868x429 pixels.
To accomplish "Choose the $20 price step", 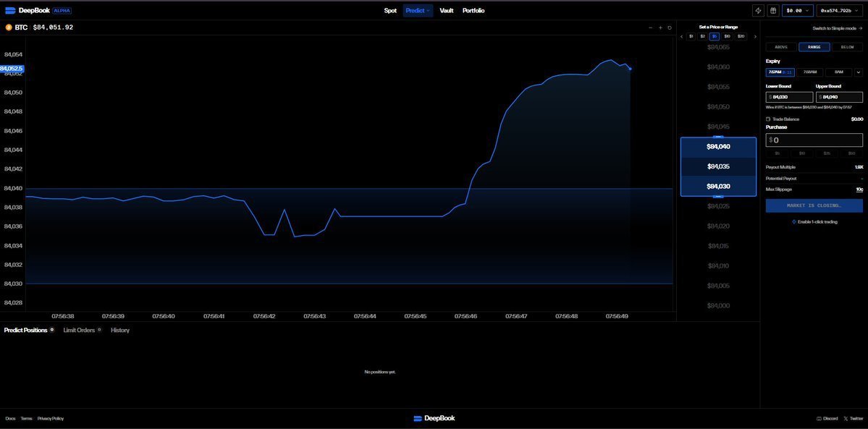I will [741, 37].
